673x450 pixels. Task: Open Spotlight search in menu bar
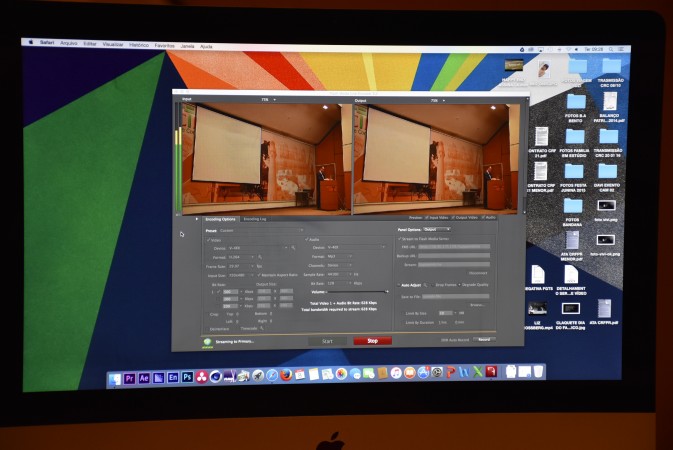[x=611, y=49]
